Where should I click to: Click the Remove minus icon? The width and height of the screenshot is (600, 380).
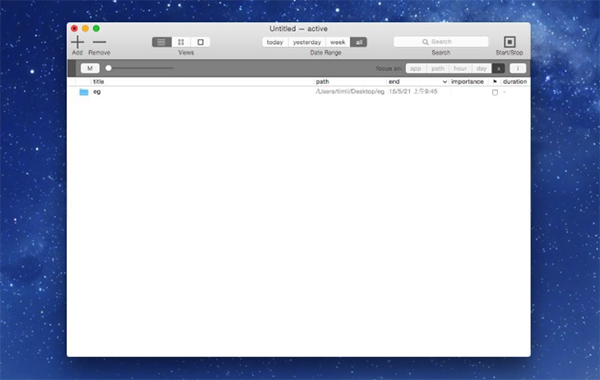click(x=99, y=42)
